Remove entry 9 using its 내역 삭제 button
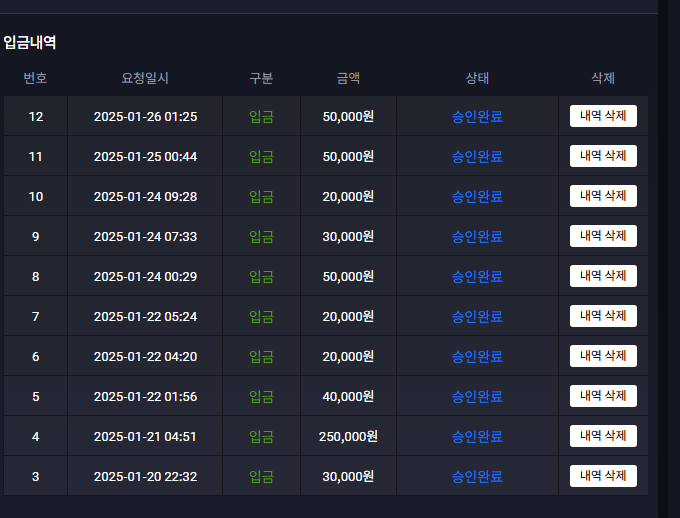 tap(603, 236)
